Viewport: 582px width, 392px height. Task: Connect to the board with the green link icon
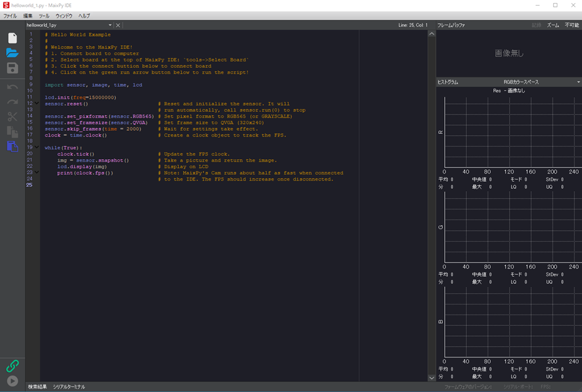tap(12, 366)
